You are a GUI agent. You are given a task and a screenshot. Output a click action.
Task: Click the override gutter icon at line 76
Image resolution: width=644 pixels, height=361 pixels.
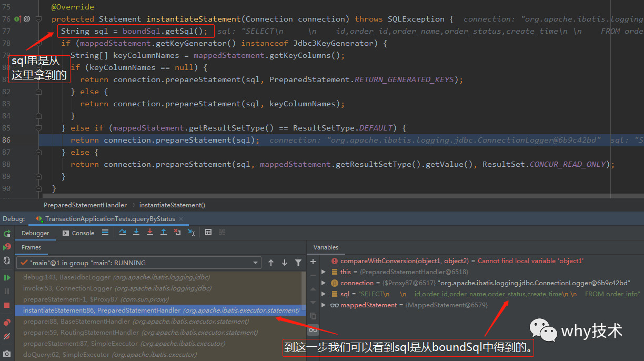(17, 19)
